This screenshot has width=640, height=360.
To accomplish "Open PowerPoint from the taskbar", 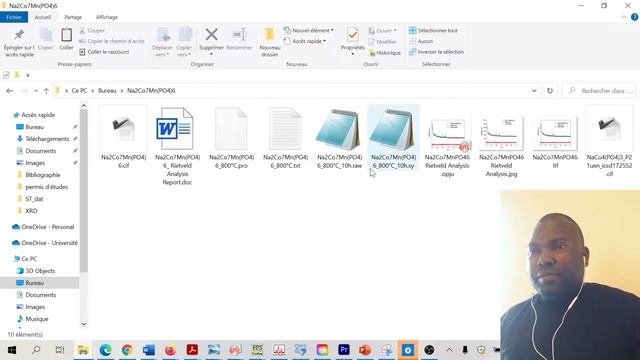I will coord(365,350).
